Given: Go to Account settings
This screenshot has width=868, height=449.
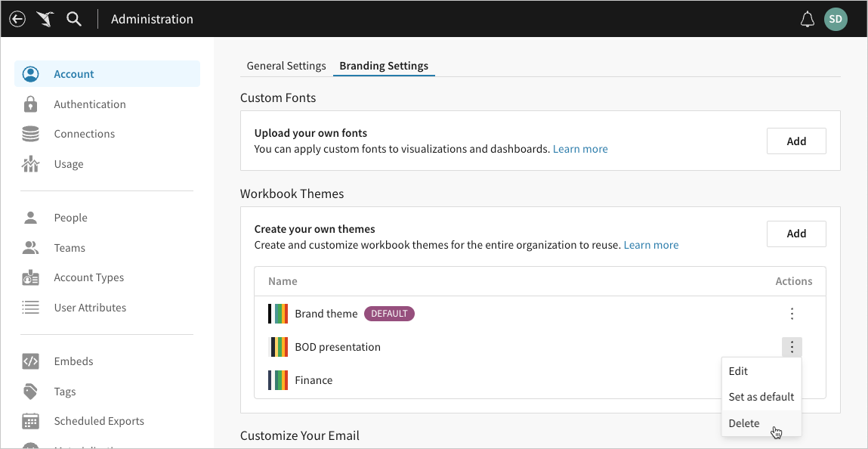Looking at the screenshot, I should click(x=107, y=74).
